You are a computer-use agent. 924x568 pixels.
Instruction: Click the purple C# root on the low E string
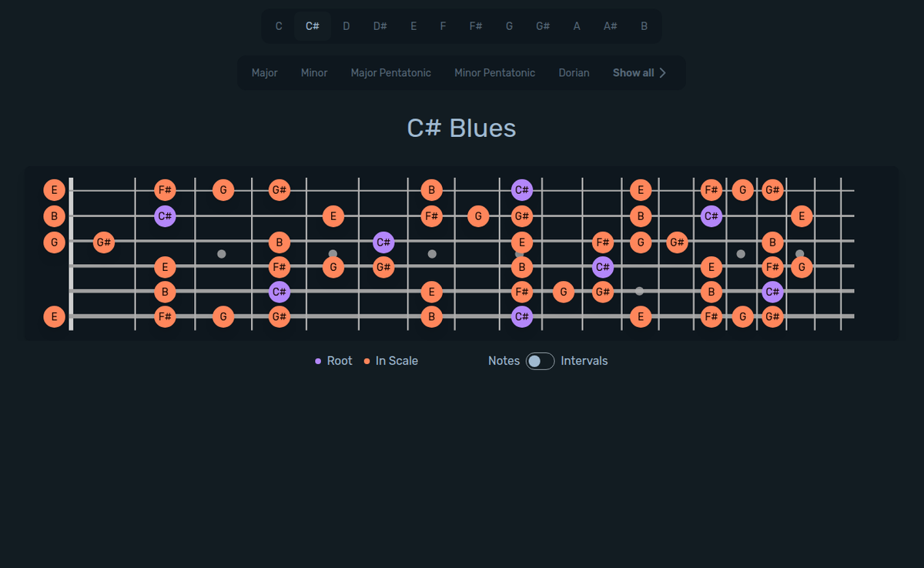[x=522, y=316]
